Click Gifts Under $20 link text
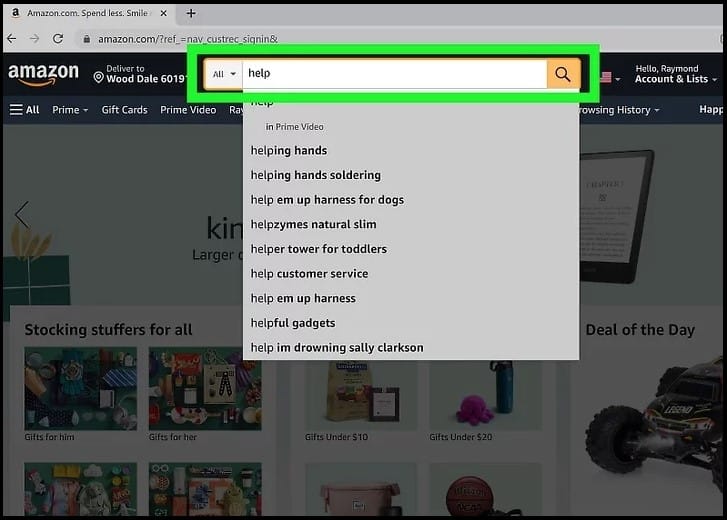 click(x=460, y=437)
